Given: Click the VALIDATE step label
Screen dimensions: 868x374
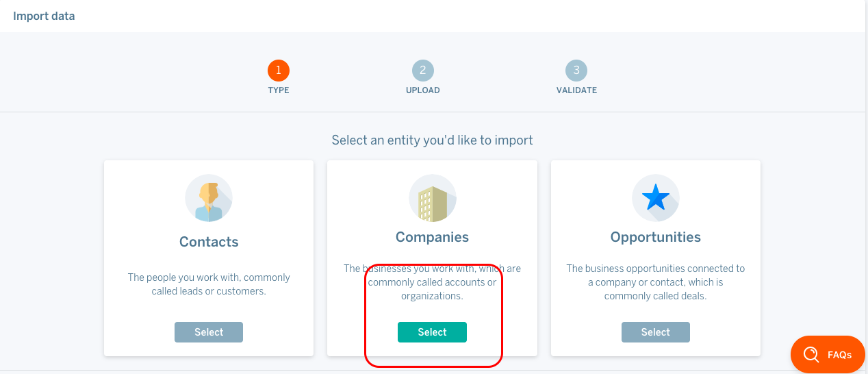Looking at the screenshot, I should coord(576,90).
